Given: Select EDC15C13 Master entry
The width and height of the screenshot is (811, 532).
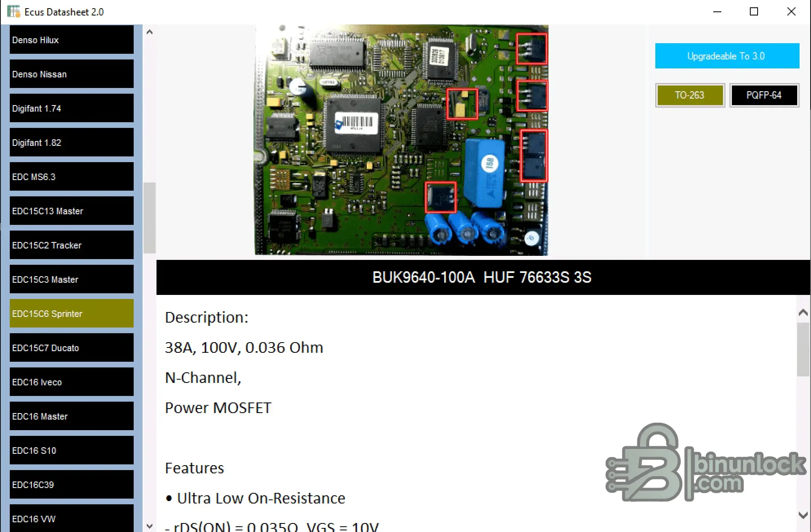Looking at the screenshot, I should point(72,211).
